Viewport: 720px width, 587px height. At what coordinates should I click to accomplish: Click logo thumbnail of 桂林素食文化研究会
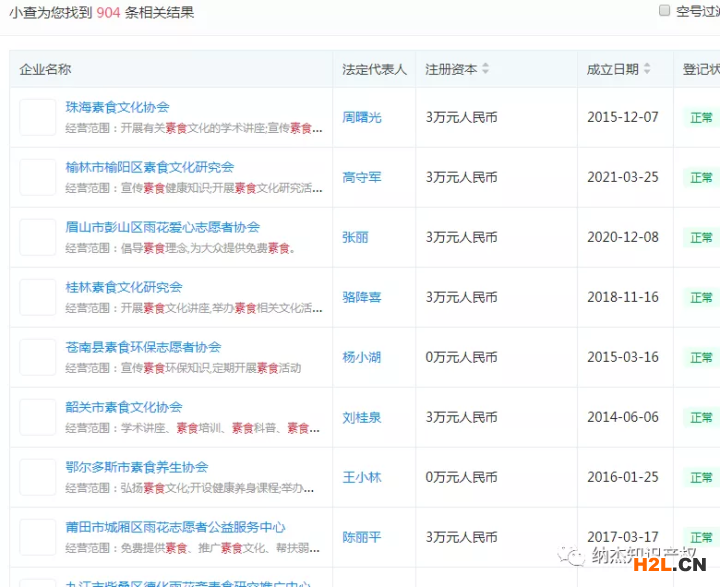tap(38, 297)
